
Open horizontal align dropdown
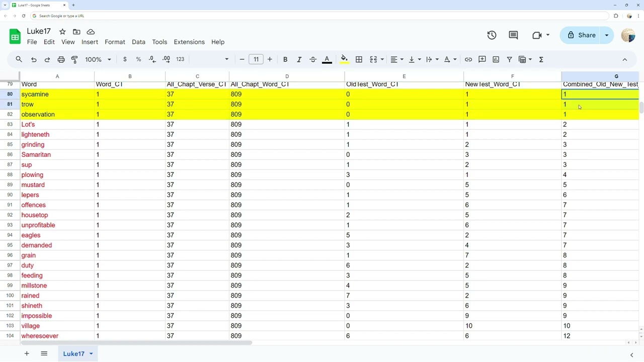pyautogui.click(x=397, y=59)
